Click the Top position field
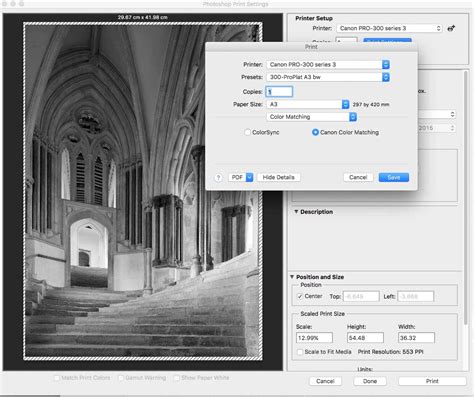Viewport: 474px width, 397px height. coord(361,296)
